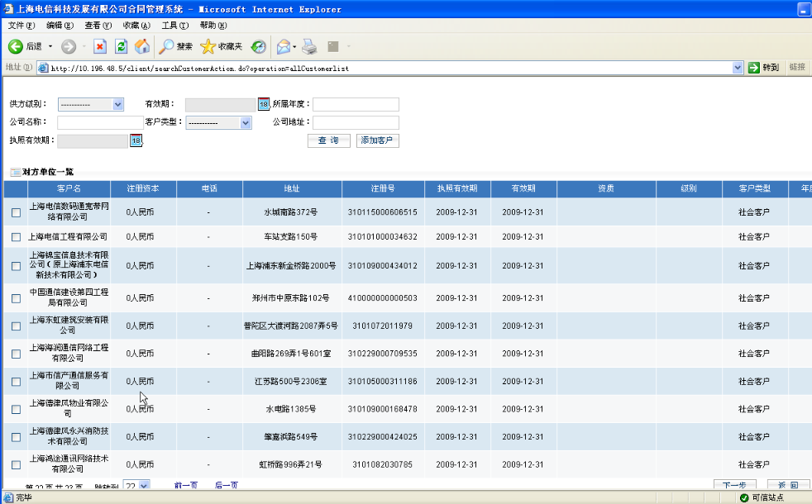
Task: Expand the address bar URL dropdown
Action: click(x=738, y=68)
